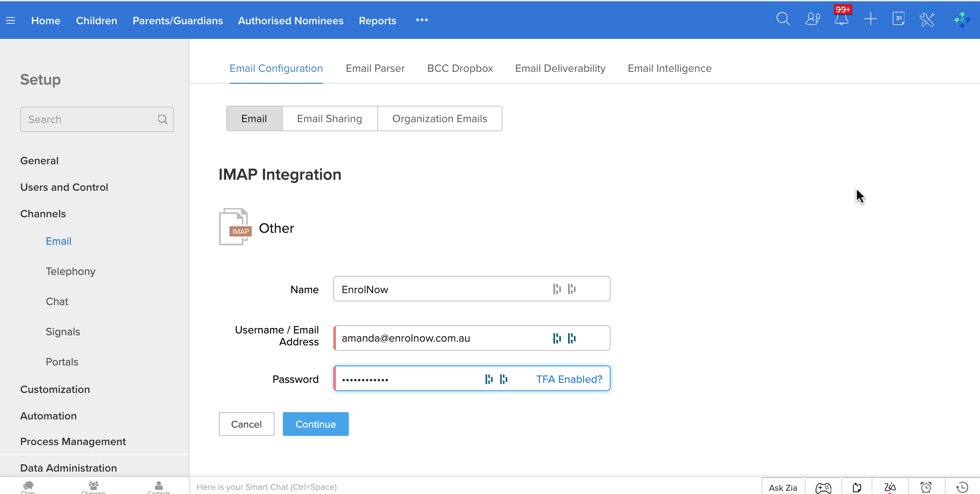Screen dimensions: 980x494
Task: Open the calendar icon in header
Action: (898, 19)
